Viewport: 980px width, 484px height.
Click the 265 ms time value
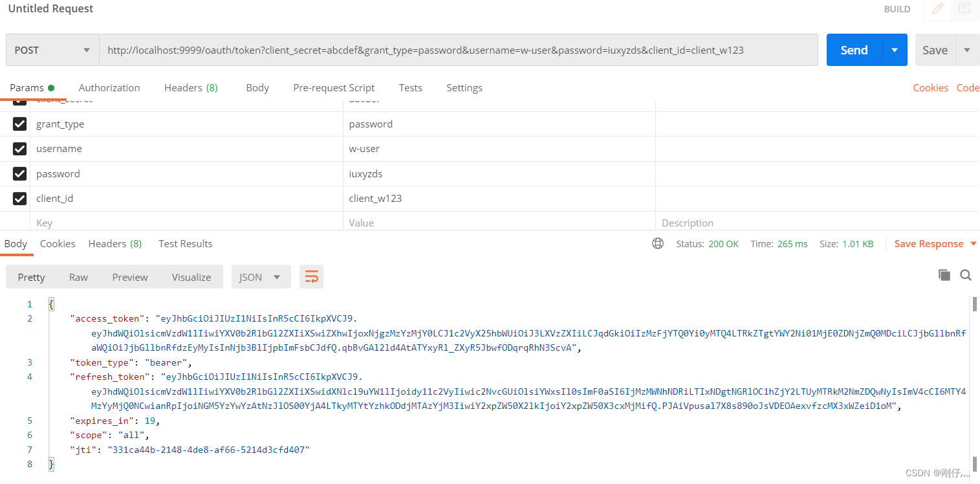pyautogui.click(x=792, y=244)
